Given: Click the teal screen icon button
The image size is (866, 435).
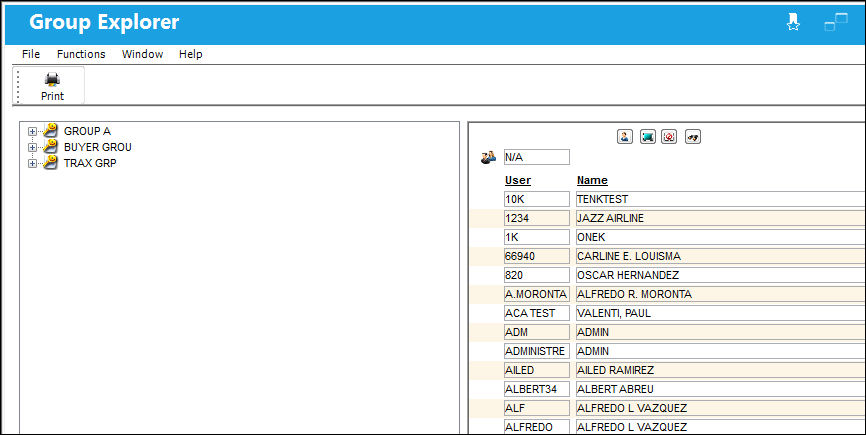Looking at the screenshot, I should (x=647, y=136).
